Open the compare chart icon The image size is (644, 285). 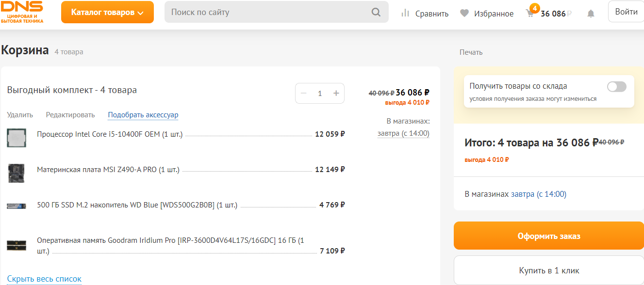click(x=405, y=13)
